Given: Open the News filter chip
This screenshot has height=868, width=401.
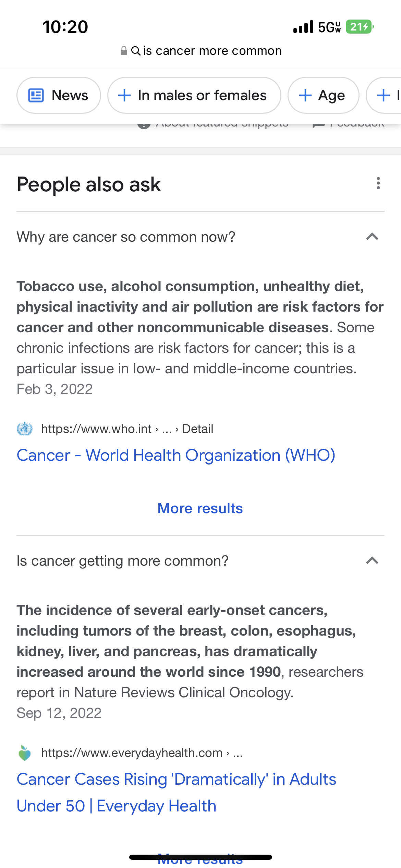Looking at the screenshot, I should (59, 95).
